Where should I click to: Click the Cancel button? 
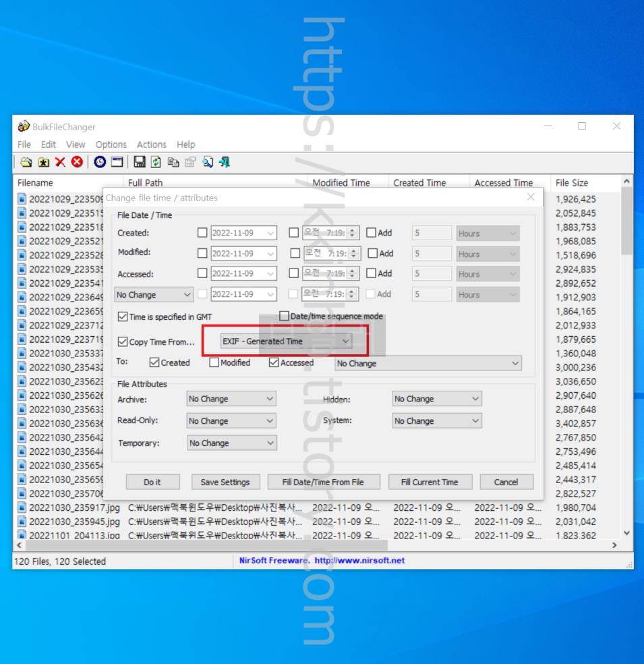506,482
